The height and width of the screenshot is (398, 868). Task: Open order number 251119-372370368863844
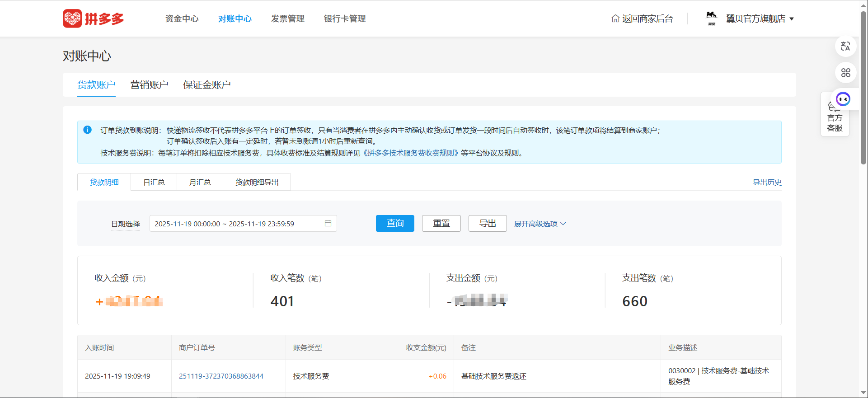pyautogui.click(x=221, y=376)
